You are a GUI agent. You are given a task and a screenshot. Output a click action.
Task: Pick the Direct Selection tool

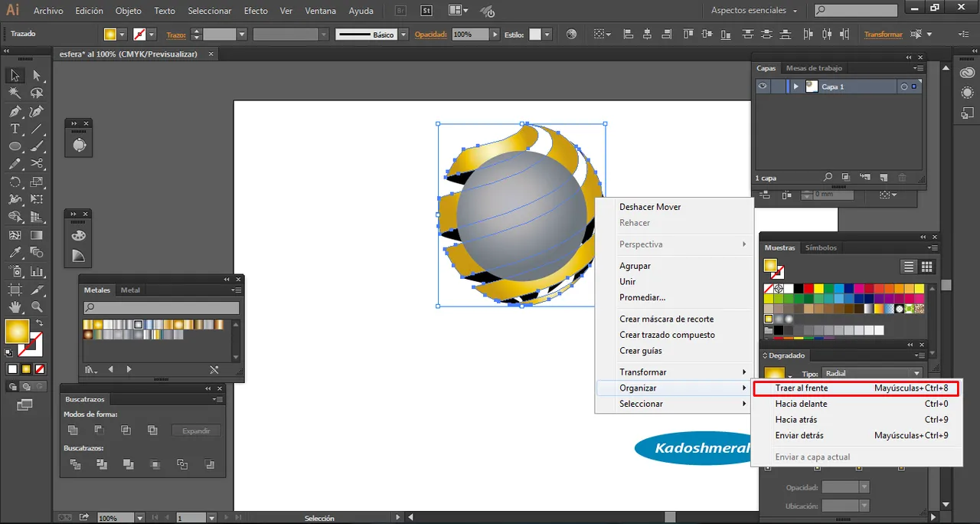point(36,75)
